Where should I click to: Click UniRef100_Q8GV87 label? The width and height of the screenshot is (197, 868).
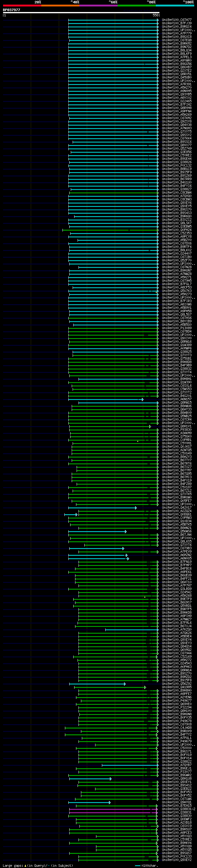point(176,67)
